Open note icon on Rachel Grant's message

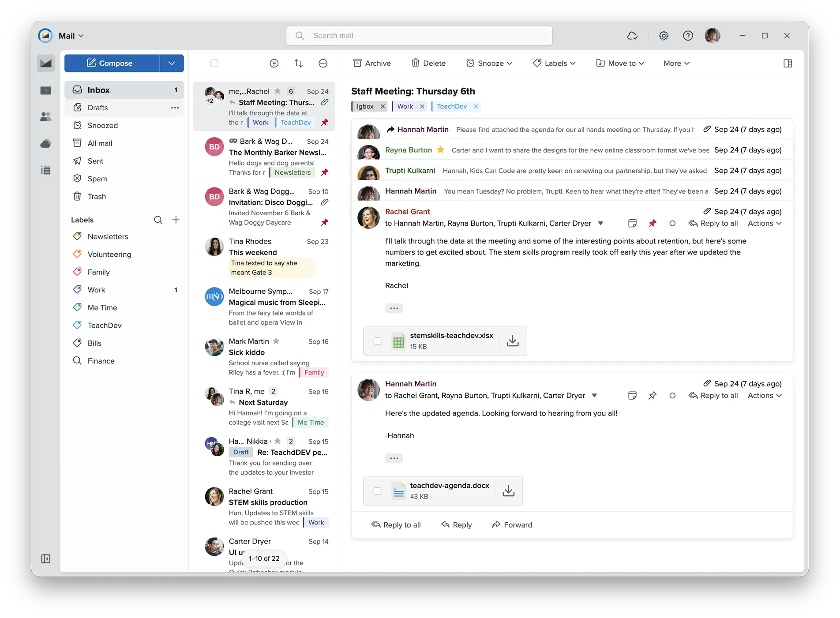pos(632,223)
